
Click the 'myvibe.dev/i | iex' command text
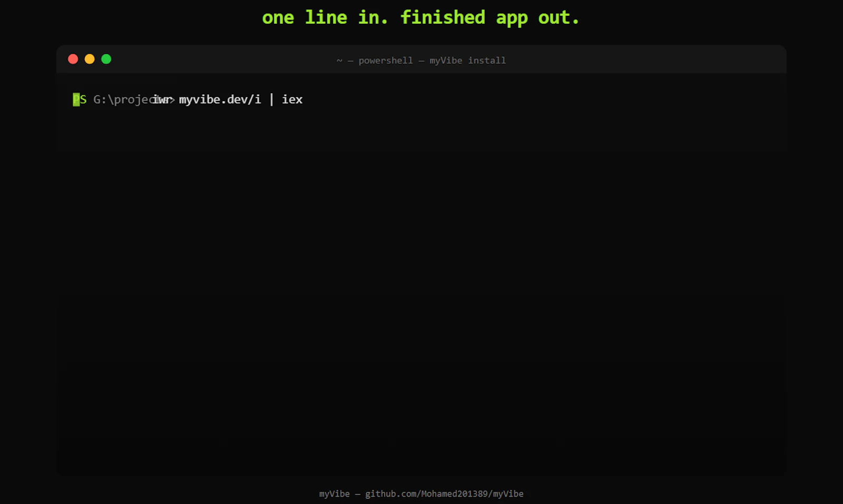[241, 100]
